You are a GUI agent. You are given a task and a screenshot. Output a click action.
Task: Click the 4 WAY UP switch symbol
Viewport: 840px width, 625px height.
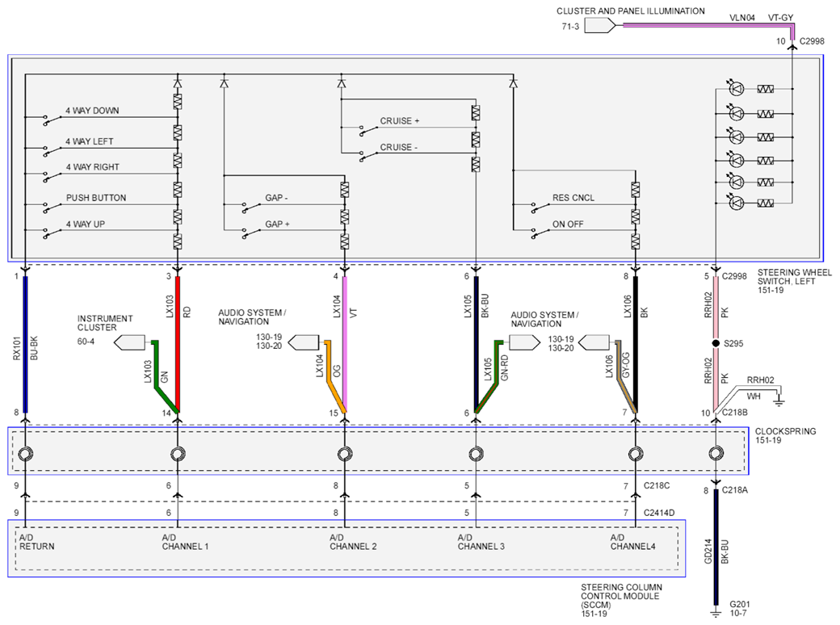[52, 233]
